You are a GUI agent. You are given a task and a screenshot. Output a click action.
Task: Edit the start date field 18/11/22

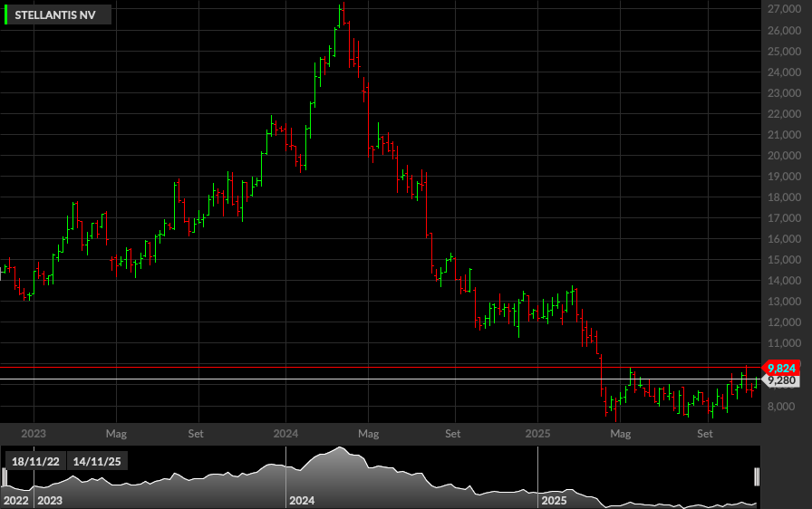coord(35,461)
